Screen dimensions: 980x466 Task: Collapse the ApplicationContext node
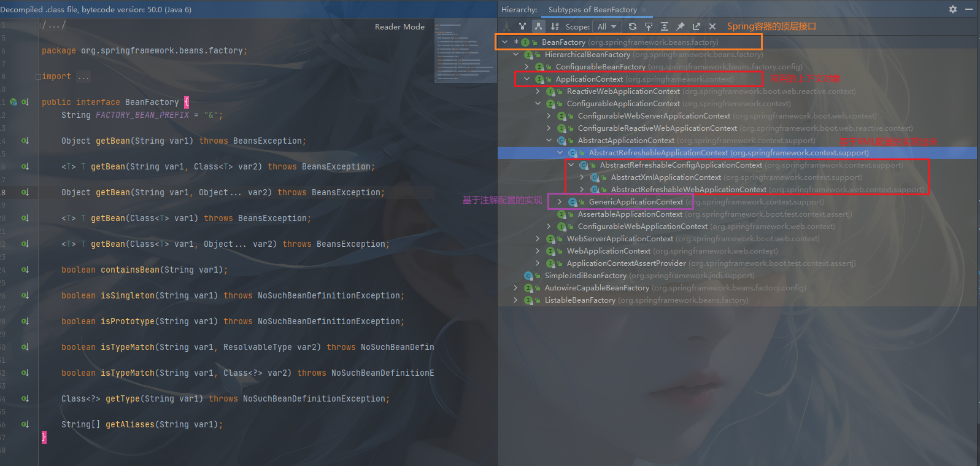(527, 79)
